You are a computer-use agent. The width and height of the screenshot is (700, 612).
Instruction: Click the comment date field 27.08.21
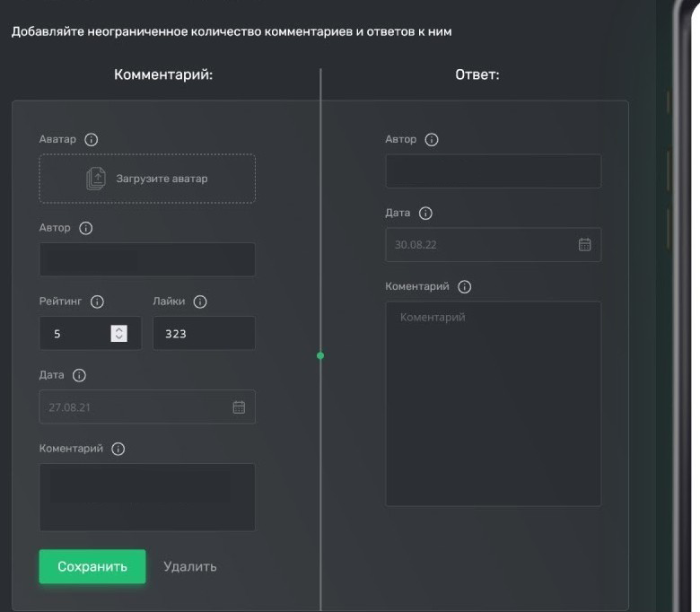pyautogui.click(x=147, y=407)
